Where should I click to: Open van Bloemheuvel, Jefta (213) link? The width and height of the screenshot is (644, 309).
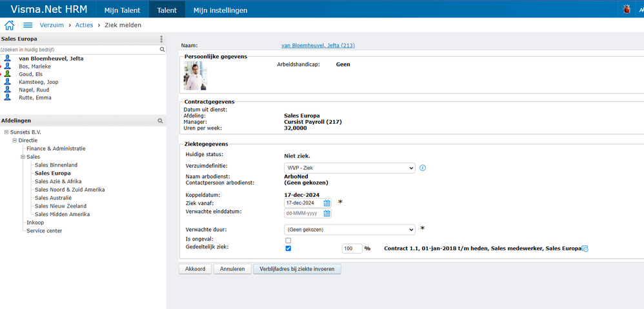click(x=318, y=46)
